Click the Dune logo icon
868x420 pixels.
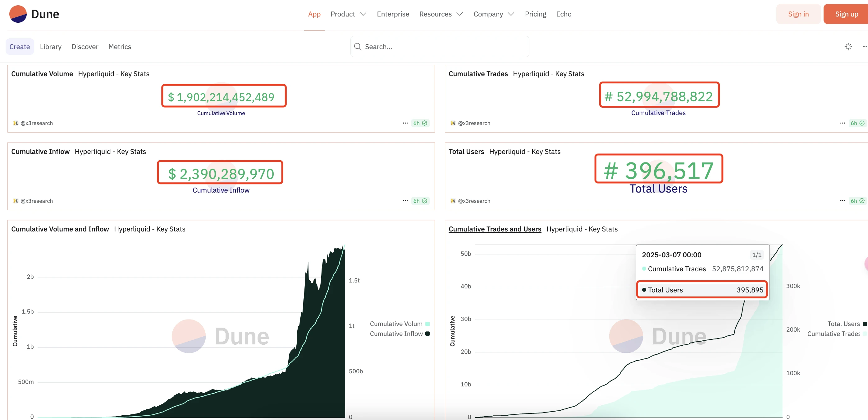point(18,14)
